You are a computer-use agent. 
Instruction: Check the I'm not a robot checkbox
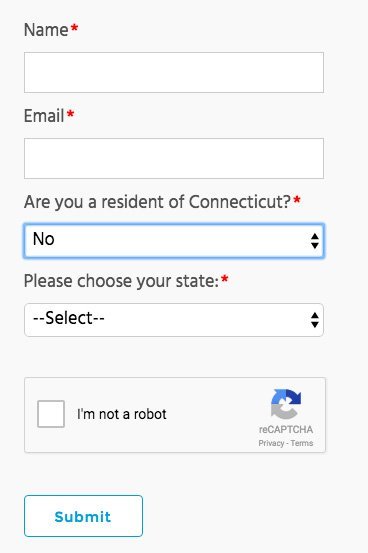click(51, 414)
